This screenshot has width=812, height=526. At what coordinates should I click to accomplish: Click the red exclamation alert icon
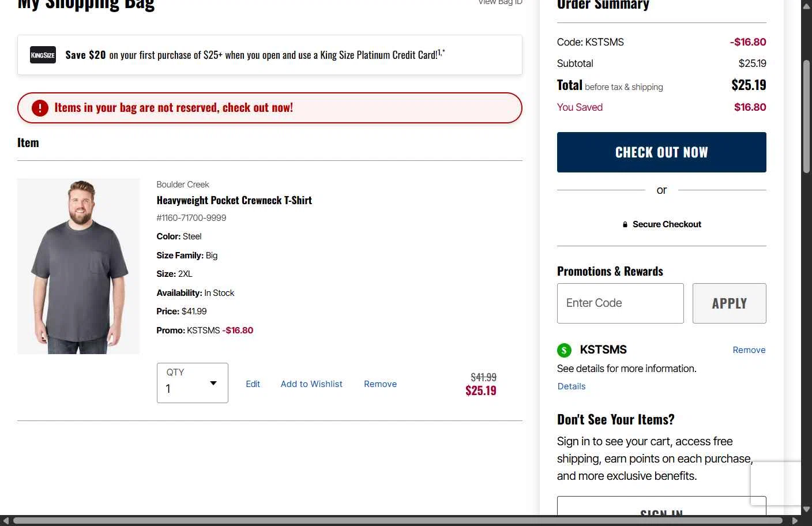[x=40, y=108]
